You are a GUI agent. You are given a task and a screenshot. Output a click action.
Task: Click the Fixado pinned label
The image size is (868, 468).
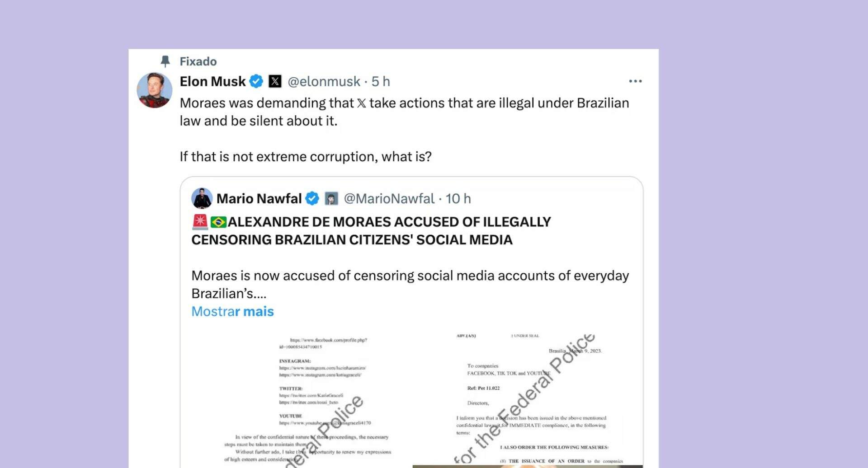[198, 61]
